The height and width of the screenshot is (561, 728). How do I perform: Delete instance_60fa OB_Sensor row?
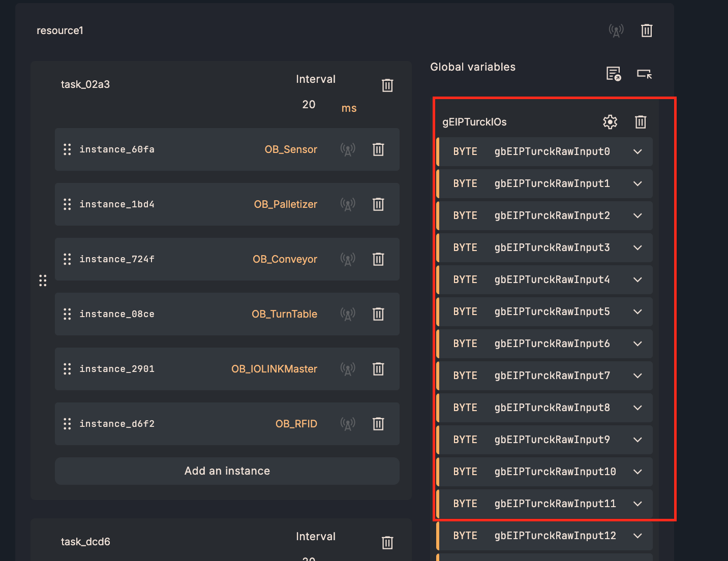[x=378, y=149]
